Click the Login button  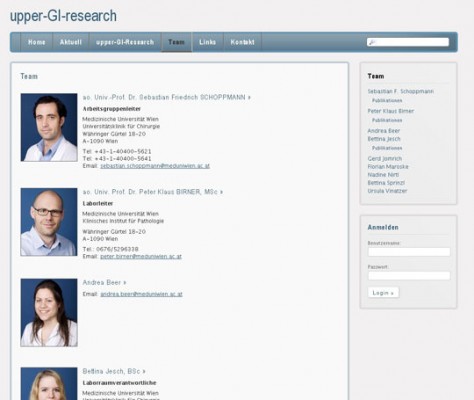click(x=383, y=293)
